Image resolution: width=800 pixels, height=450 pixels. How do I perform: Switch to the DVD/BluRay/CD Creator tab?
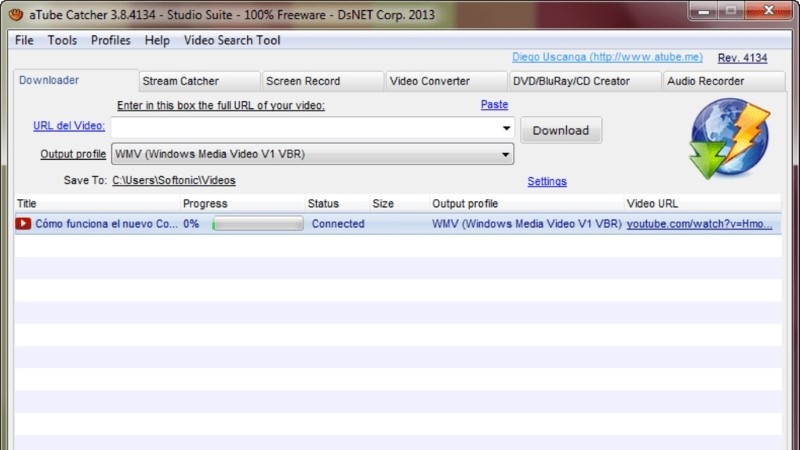point(585,81)
